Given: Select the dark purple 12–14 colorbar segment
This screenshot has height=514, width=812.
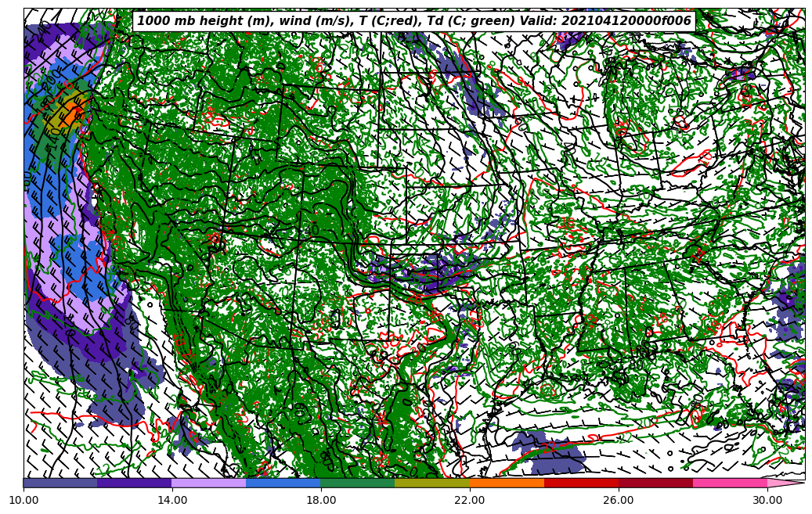Looking at the screenshot, I should (135, 483).
